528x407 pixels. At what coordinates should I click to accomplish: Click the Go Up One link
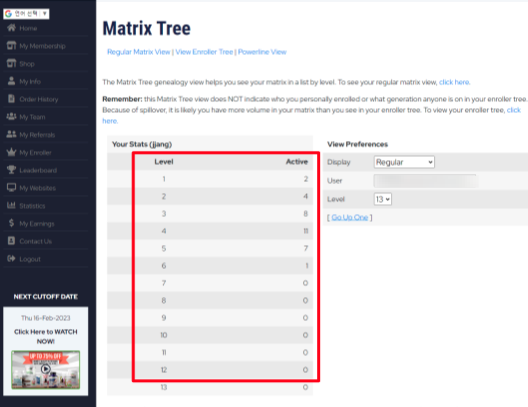point(350,217)
